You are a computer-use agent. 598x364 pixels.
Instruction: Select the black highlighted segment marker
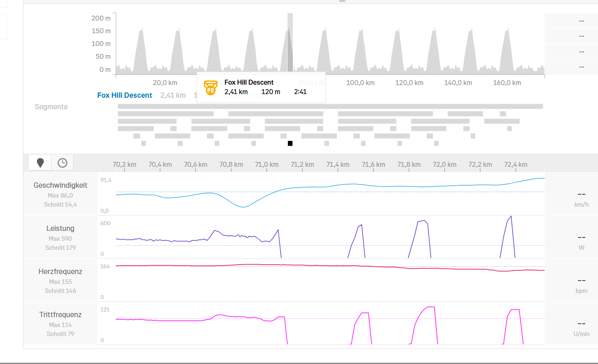pos(290,143)
